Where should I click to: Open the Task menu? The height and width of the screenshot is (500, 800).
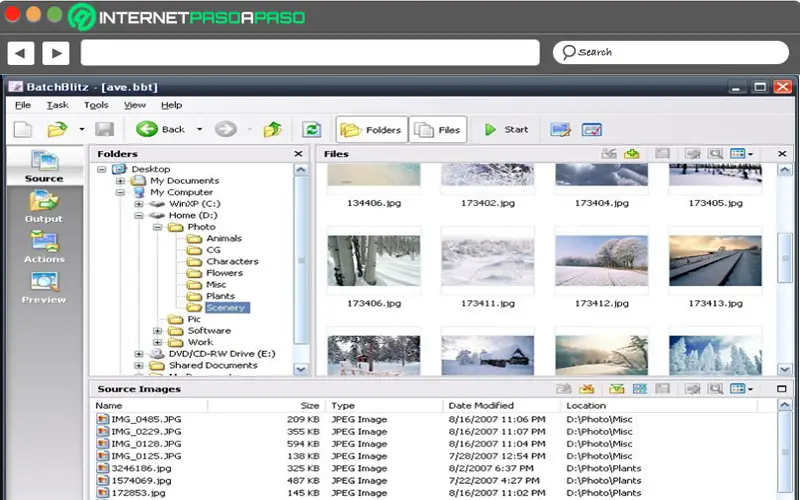pyautogui.click(x=57, y=105)
